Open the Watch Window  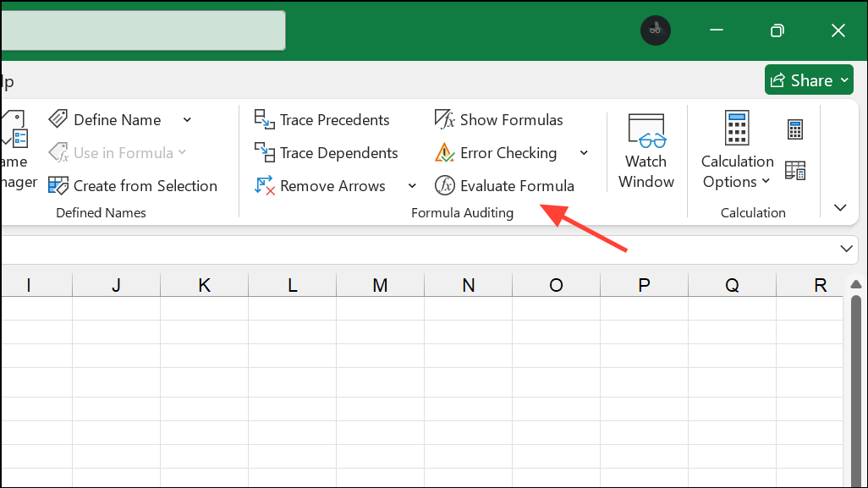646,152
